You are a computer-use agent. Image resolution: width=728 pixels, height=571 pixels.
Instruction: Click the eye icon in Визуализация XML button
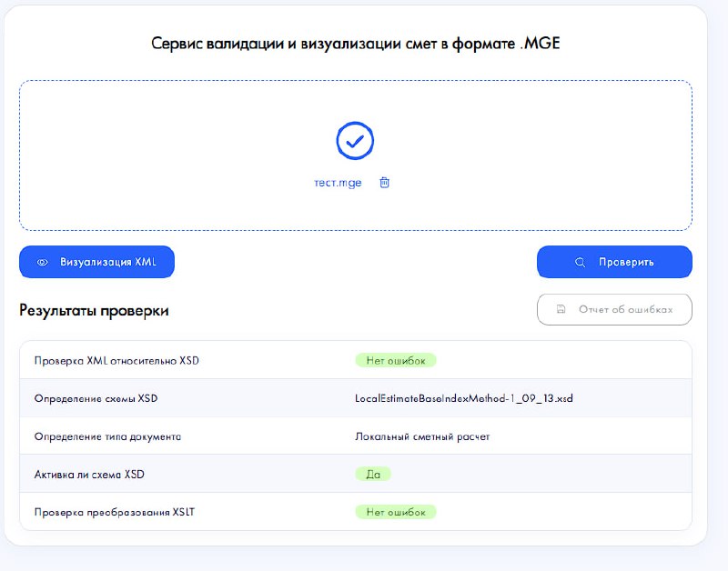pos(42,262)
